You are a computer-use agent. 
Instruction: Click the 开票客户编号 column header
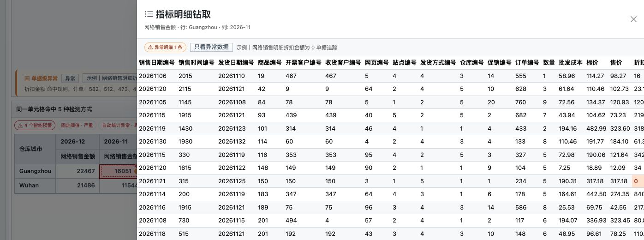pyautogui.click(x=304, y=63)
